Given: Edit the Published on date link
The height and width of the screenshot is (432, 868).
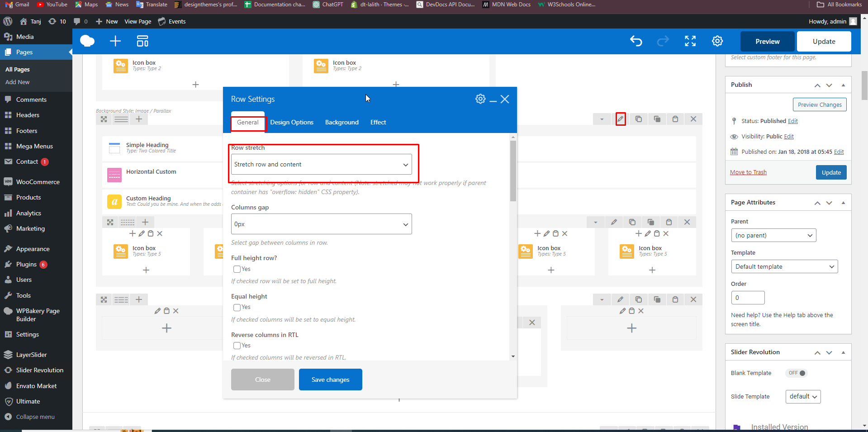Looking at the screenshot, I should coord(839,152).
